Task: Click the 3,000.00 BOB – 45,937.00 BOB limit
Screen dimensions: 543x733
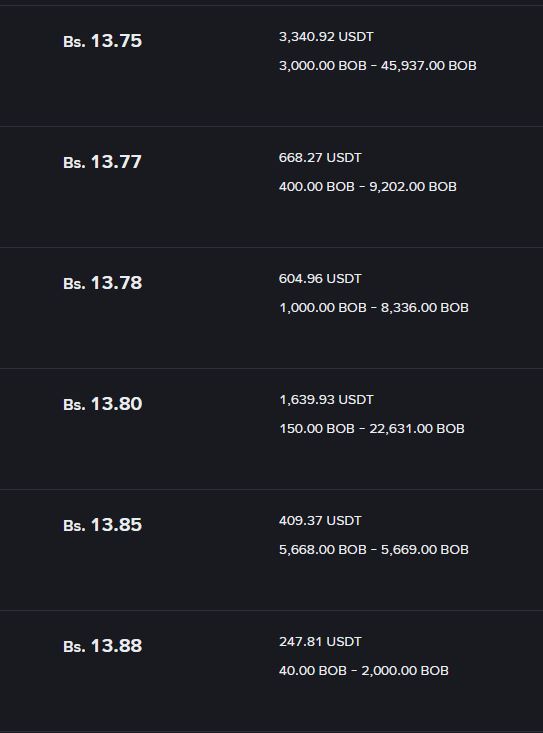Action: [x=378, y=65]
